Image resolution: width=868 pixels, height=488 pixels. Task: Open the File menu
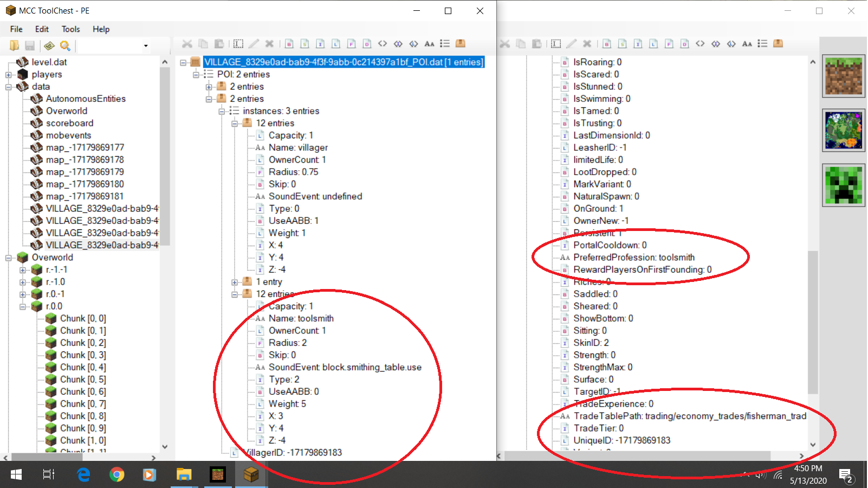click(x=16, y=29)
